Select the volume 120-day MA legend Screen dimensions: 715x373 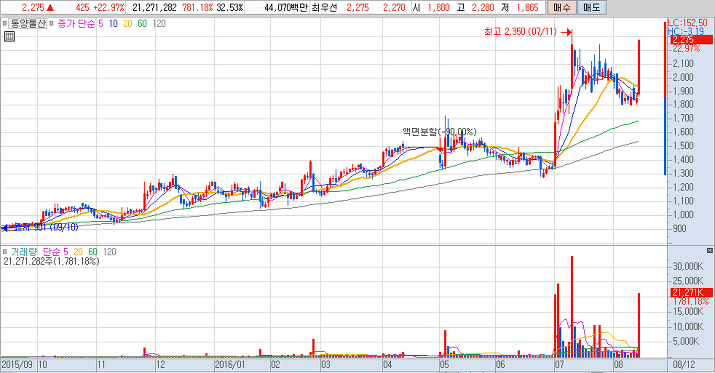[109, 251]
